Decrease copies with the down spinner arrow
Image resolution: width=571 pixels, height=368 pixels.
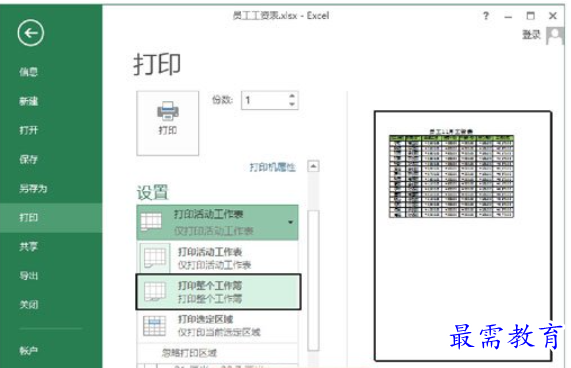tap(292, 104)
